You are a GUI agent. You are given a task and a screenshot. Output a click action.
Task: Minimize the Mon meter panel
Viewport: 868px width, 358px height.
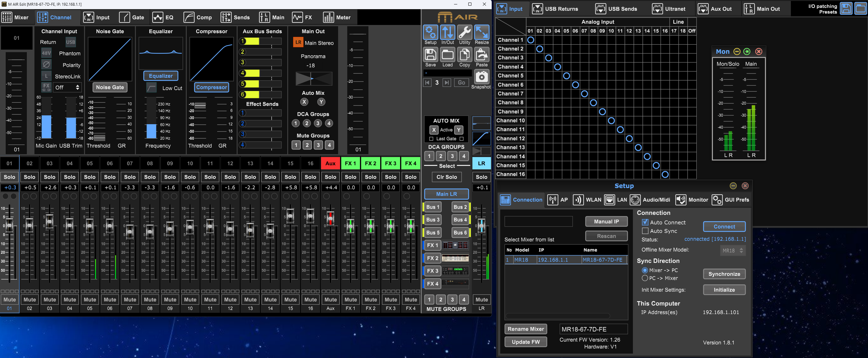[737, 52]
